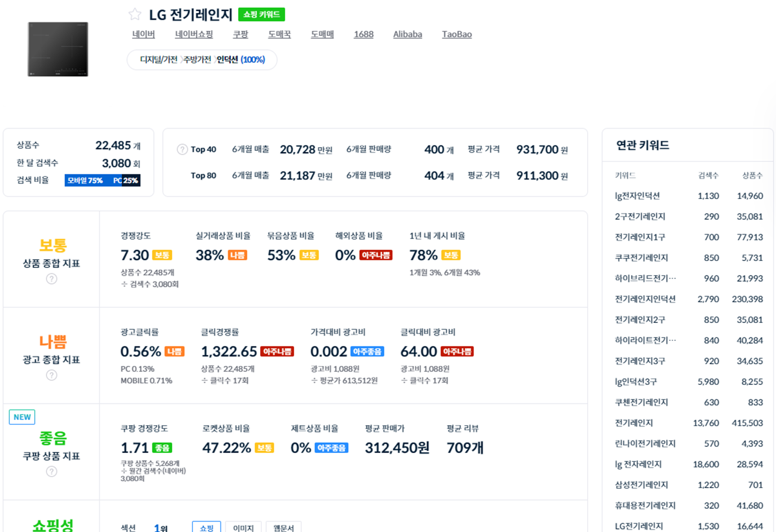Click the Top 40 help question mark icon
Screen dimensions: 776x532
point(182,149)
